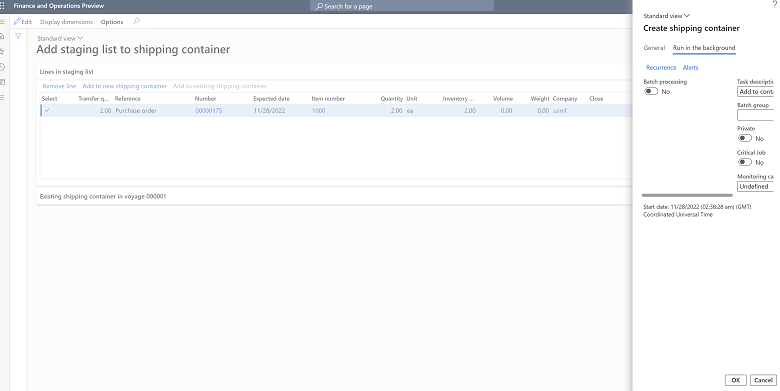Click the Quantity column header

click(x=391, y=98)
